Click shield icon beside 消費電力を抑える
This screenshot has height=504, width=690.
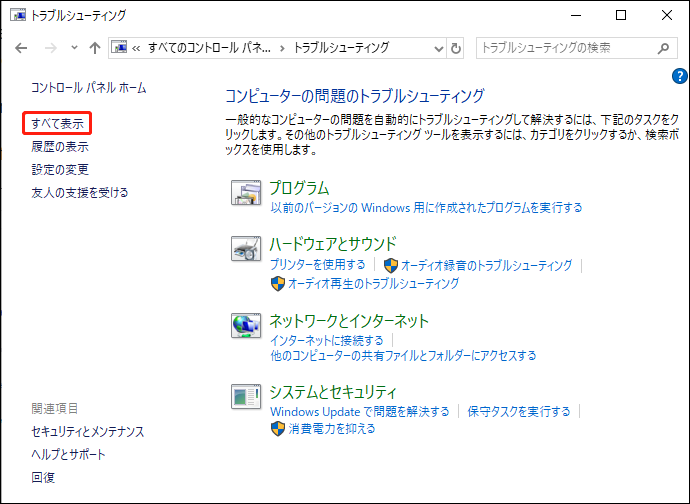pyautogui.click(x=278, y=429)
